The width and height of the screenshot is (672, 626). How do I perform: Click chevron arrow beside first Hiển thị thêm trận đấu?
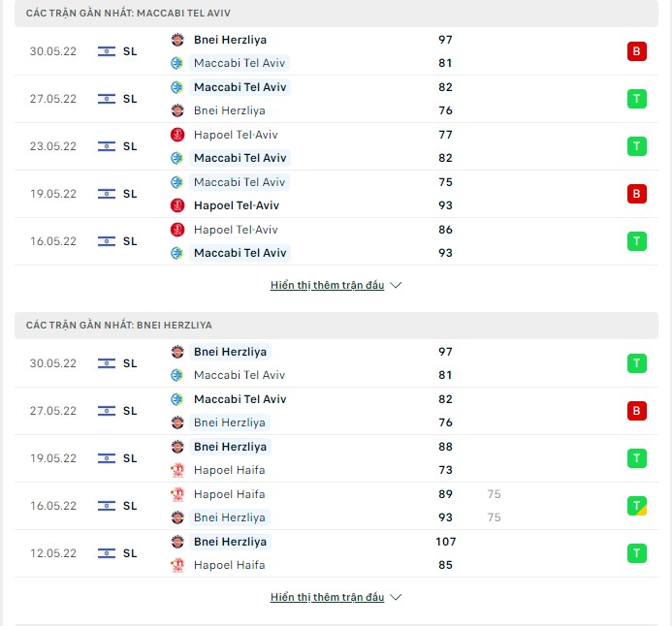(x=396, y=285)
